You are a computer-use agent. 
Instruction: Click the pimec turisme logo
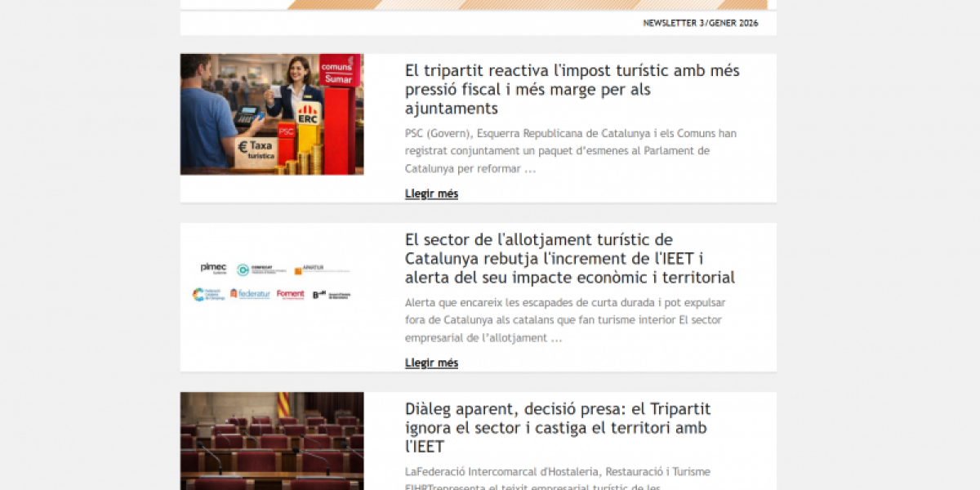[x=213, y=269]
